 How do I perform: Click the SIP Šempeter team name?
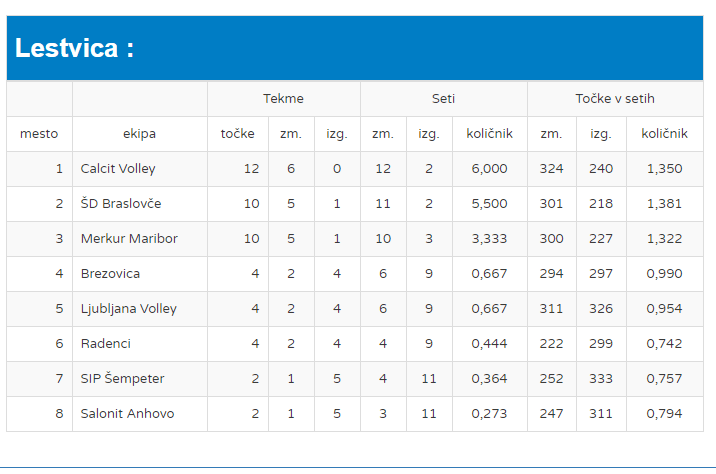[x=122, y=378]
